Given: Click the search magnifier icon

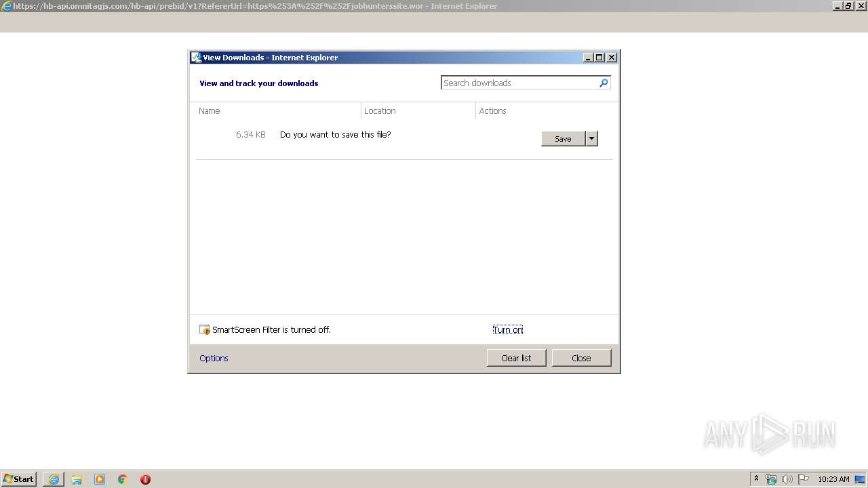Looking at the screenshot, I should tap(604, 83).
